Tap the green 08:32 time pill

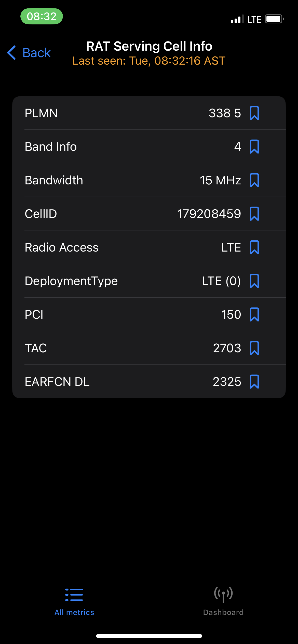(42, 17)
